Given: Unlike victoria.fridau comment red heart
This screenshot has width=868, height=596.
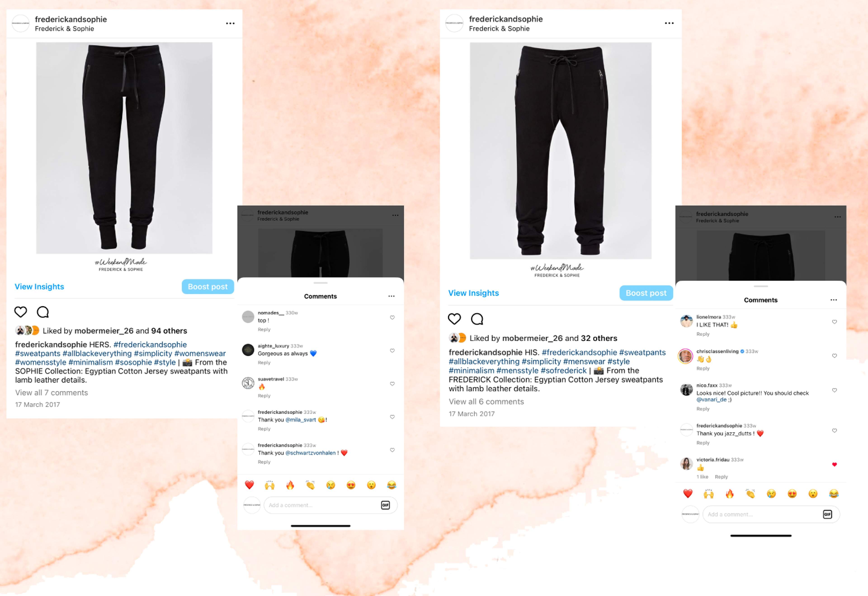Looking at the screenshot, I should point(834,464).
